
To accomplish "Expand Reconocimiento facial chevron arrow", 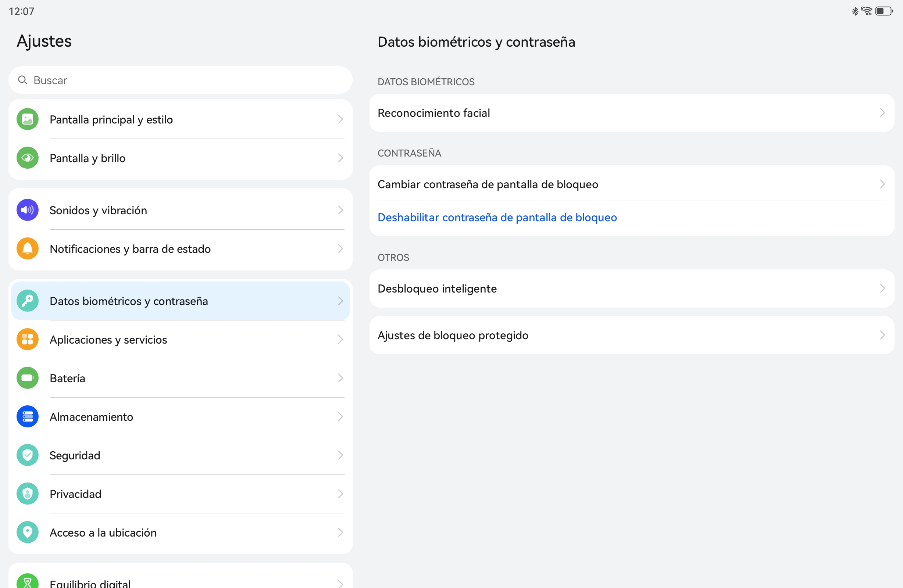I will pos(882,113).
